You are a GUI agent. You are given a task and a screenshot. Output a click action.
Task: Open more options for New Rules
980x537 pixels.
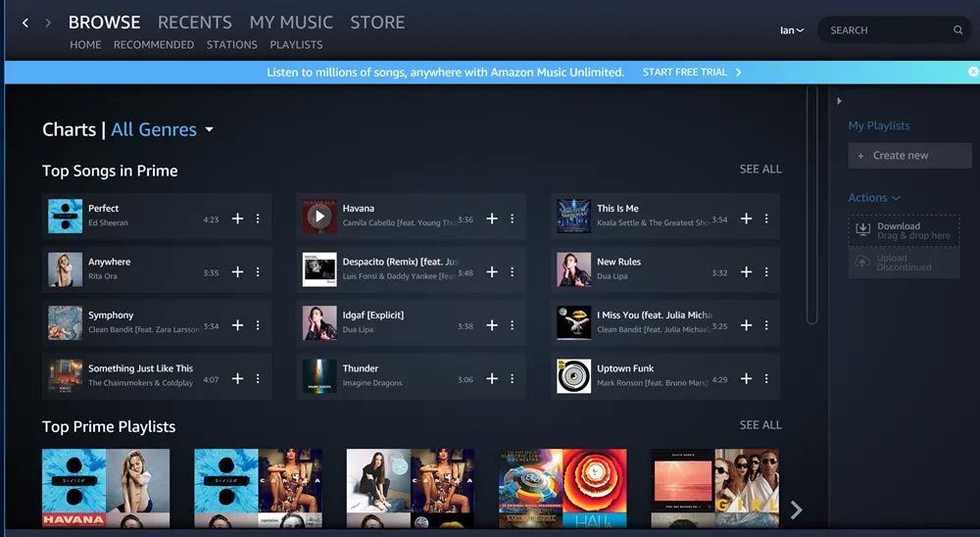click(x=766, y=272)
